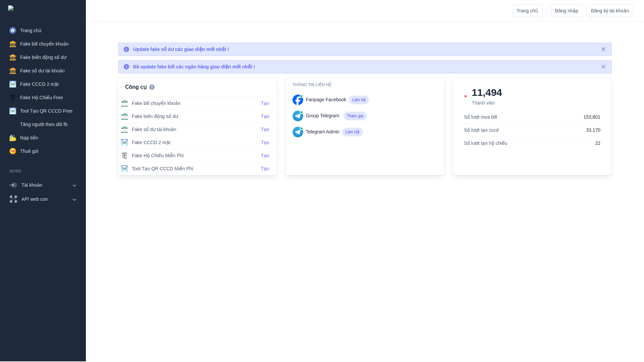Click the Fake Hộ Chiếu Miễn Phí row icon
The width and height of the screenshot is (644, 362).
(124, 156)
